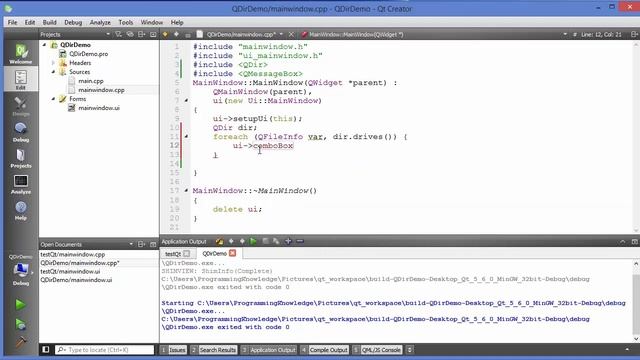Expand the Headers folder

click(x=53, y=63)
